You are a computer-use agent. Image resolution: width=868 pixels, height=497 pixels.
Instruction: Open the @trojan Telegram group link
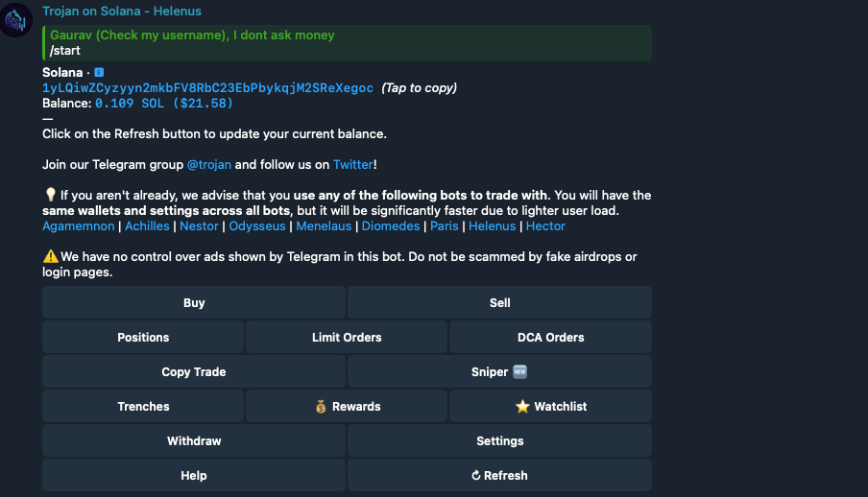point(209,164)
